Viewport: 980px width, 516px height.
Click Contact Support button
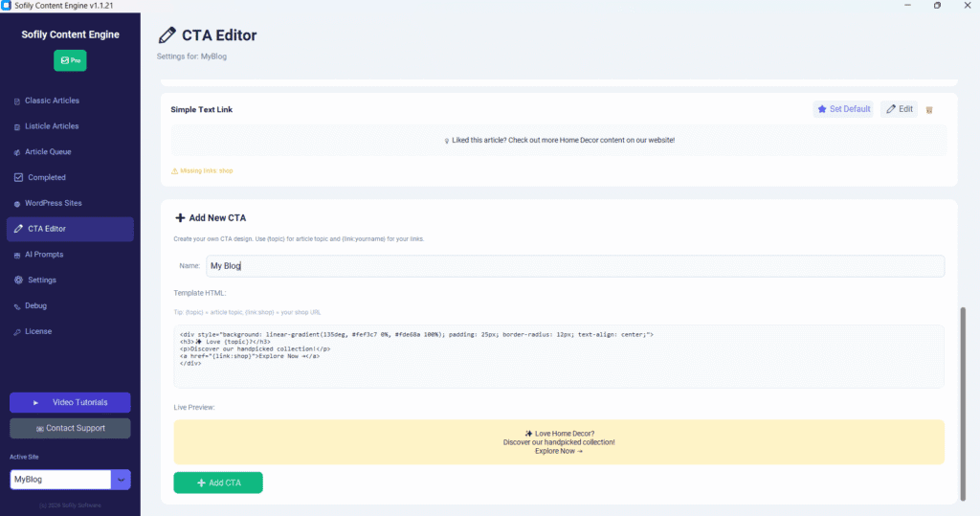pos(70,429)
